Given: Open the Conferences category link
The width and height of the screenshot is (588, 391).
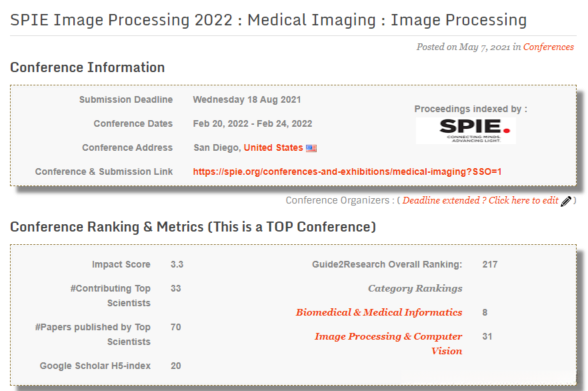Looking at the screenshot, I should pos(548,47).
